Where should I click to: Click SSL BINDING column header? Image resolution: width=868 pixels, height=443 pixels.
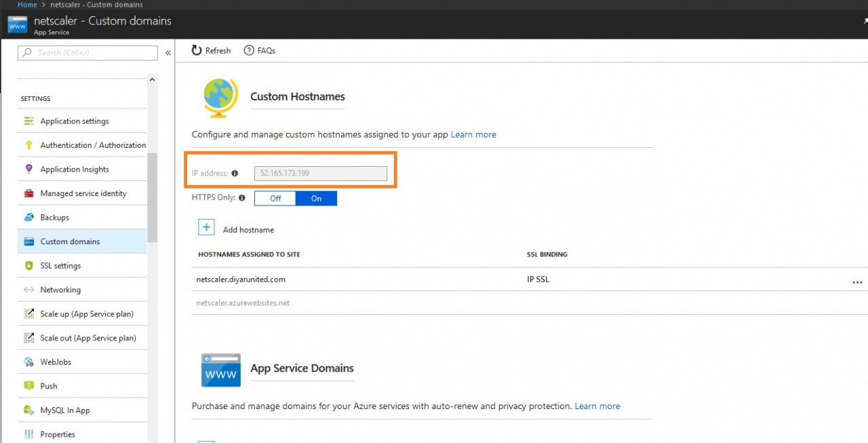coord(547,254)
